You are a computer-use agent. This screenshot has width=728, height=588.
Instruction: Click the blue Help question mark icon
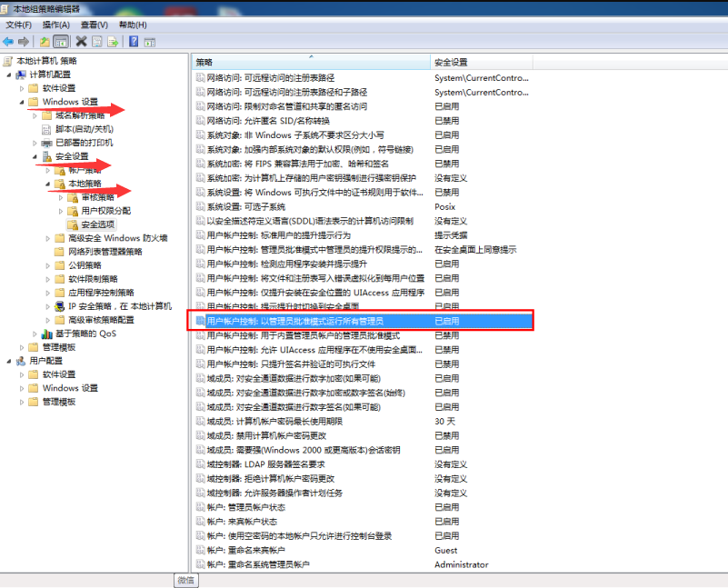(x=132, y=42)
